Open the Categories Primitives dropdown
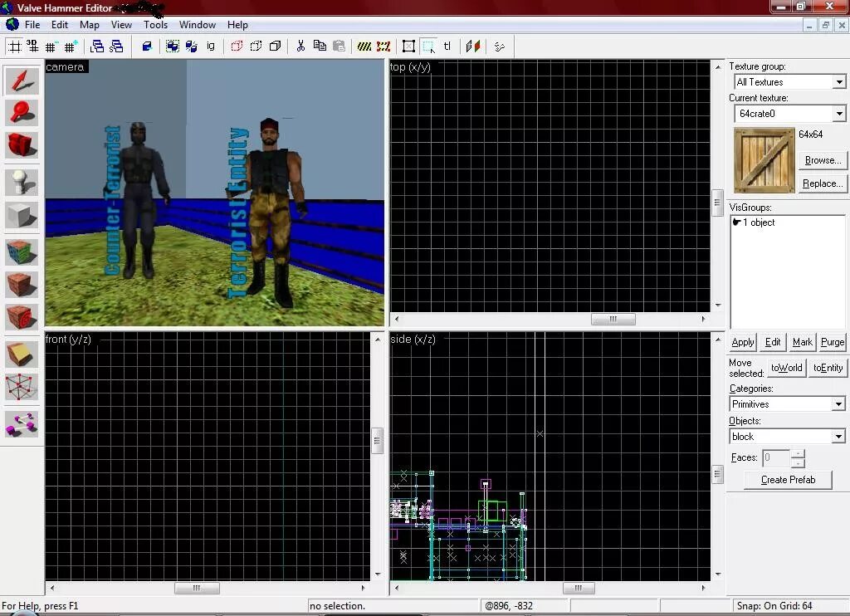 click(838, 404)
